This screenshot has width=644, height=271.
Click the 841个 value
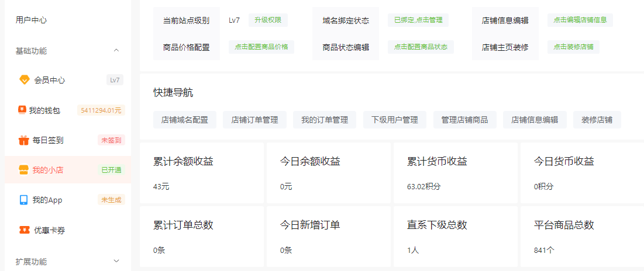(544, 250)
